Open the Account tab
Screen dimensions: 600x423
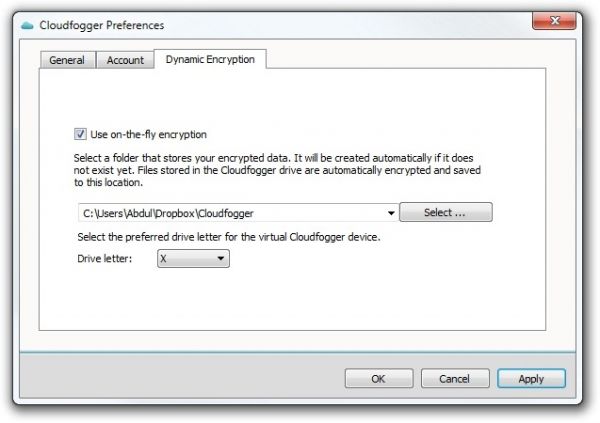click(125, 61)
